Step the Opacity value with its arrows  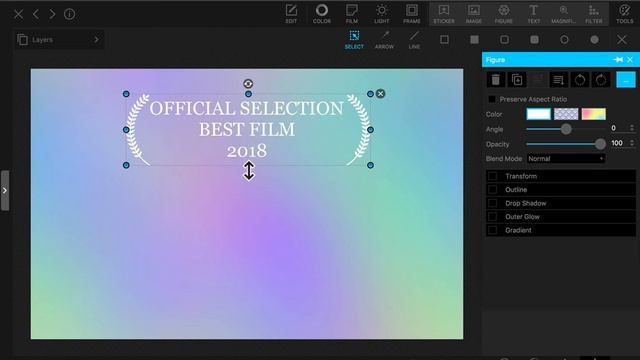(x=632, y=143)
